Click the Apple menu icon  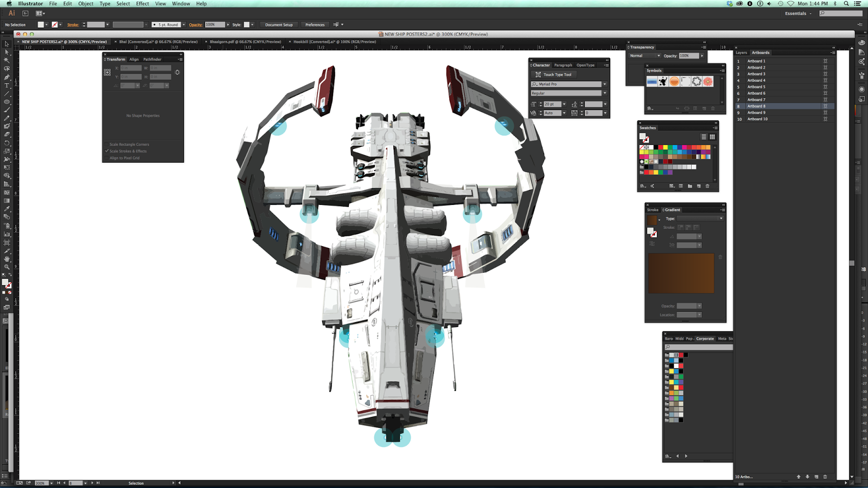click(x=9, y=4)
